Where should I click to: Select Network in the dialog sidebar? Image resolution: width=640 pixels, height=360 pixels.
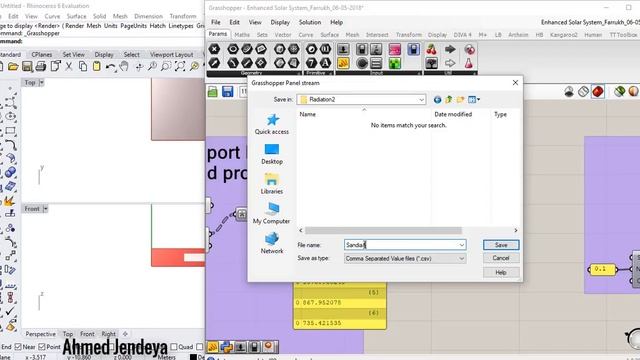point(272,243)
